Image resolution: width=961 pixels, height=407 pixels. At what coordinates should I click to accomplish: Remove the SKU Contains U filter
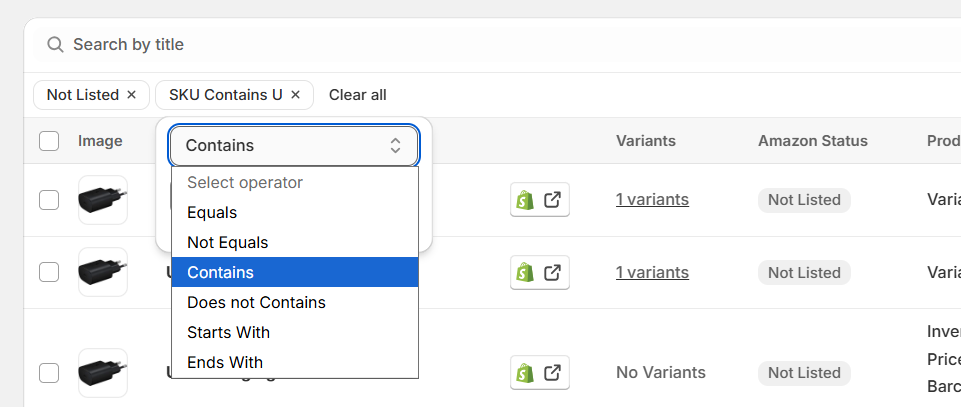click(295, 95)
